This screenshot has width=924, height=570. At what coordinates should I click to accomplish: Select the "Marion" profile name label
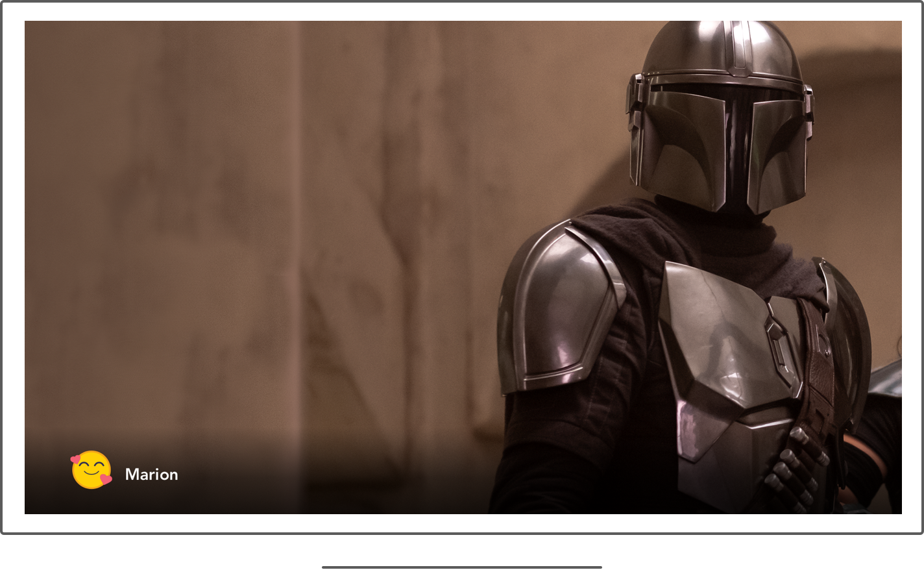tap(151, 475)
